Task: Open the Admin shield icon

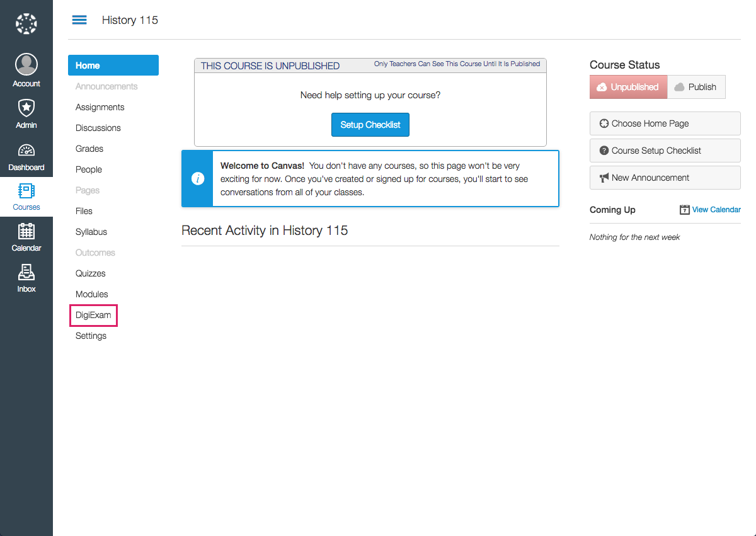Action: 26,108
